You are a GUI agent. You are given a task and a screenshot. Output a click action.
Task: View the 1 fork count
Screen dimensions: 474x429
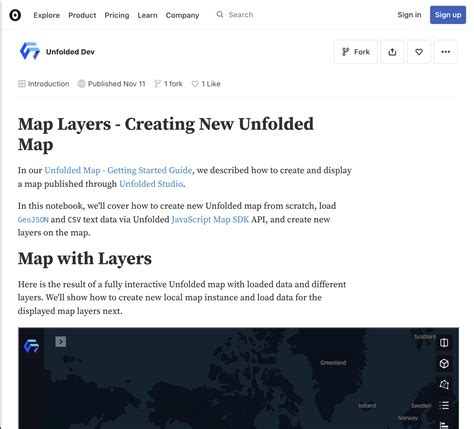168,84
